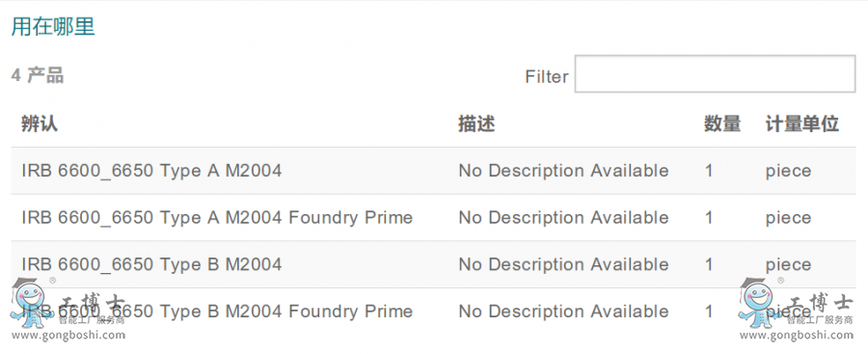The image size is (868, 354).
Task: Click description of Type A M2004 row
Action: (563, 171)
